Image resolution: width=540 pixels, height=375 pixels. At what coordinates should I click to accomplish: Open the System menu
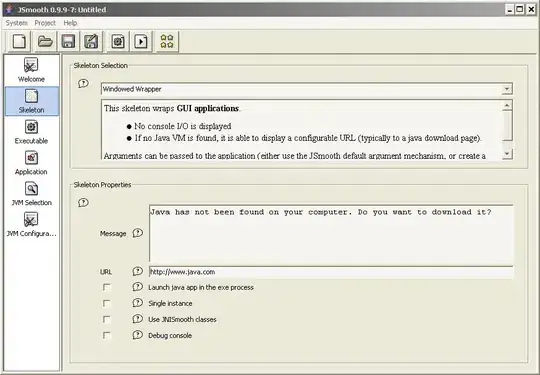click(x=17, y=23)
